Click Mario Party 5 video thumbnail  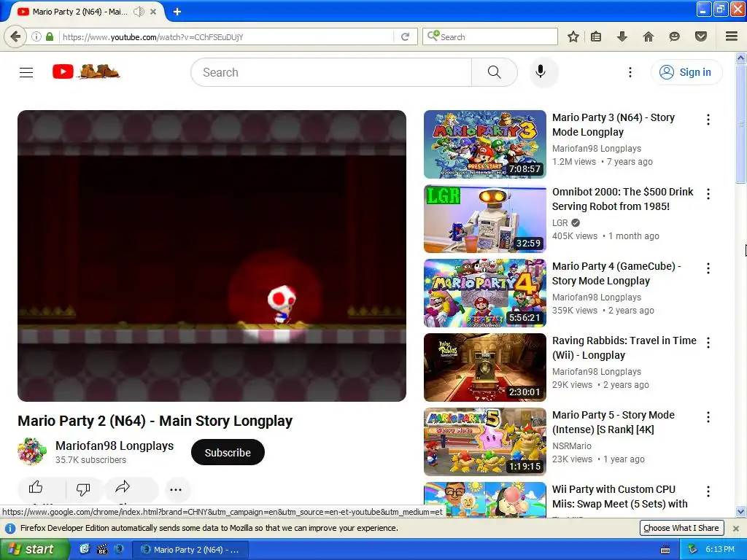485,441
